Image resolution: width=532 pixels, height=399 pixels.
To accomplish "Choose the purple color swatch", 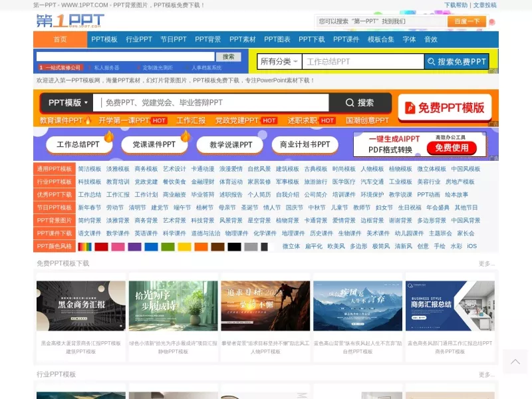I will (134, 247).
